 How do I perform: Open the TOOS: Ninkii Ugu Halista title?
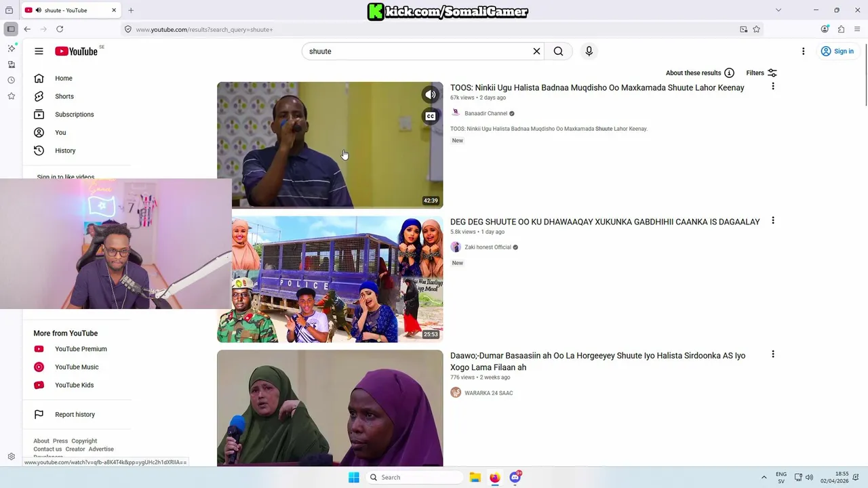[x=597, y=87]
